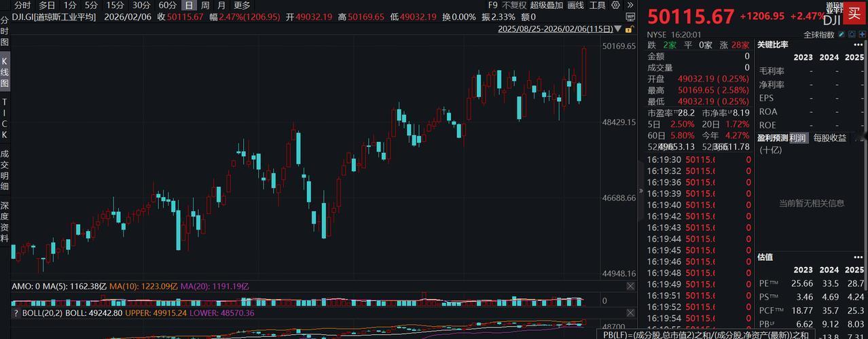Select the 60分 period
The height and width of the screenshot is (339, 868).
click(167, 5)
